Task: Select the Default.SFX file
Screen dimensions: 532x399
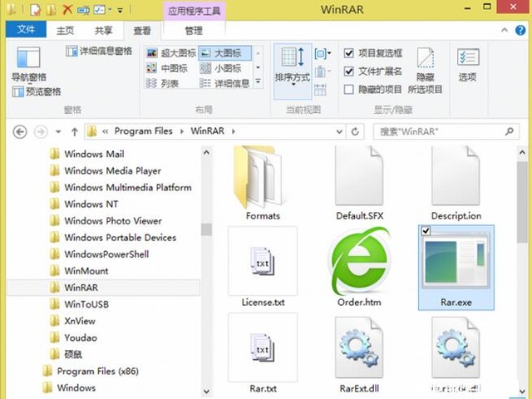Action: coord(359,184)
